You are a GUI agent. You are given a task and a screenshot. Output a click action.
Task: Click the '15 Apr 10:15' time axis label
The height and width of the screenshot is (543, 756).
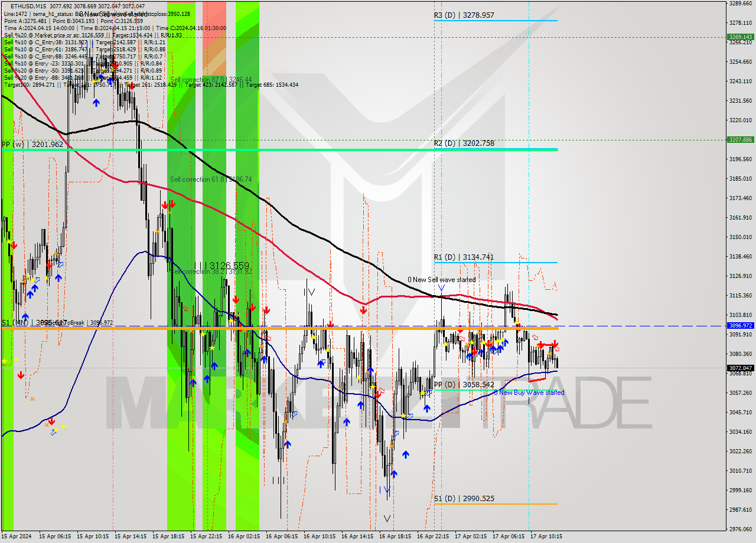(93, 537)
